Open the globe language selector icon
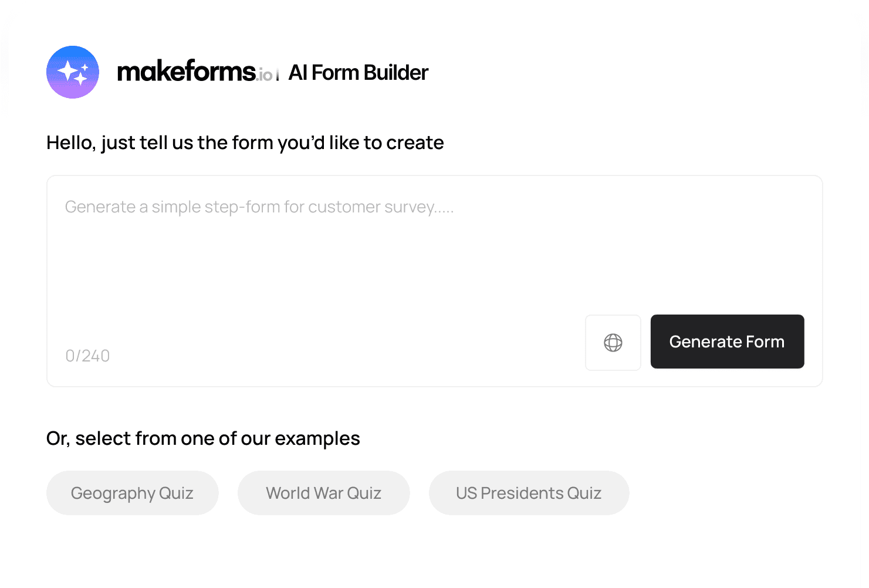The image size is (869, 588). (x=613, y=343)
